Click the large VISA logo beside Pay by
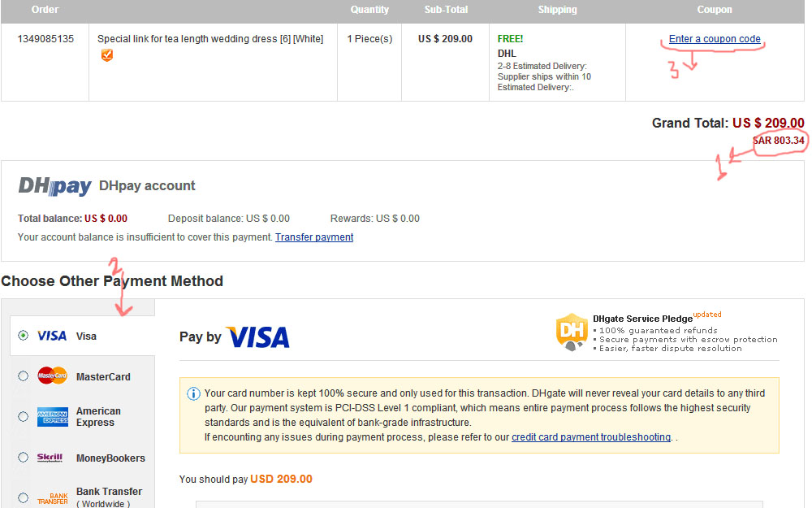Screen dimensions: 812x508 [x=257, y=337]
